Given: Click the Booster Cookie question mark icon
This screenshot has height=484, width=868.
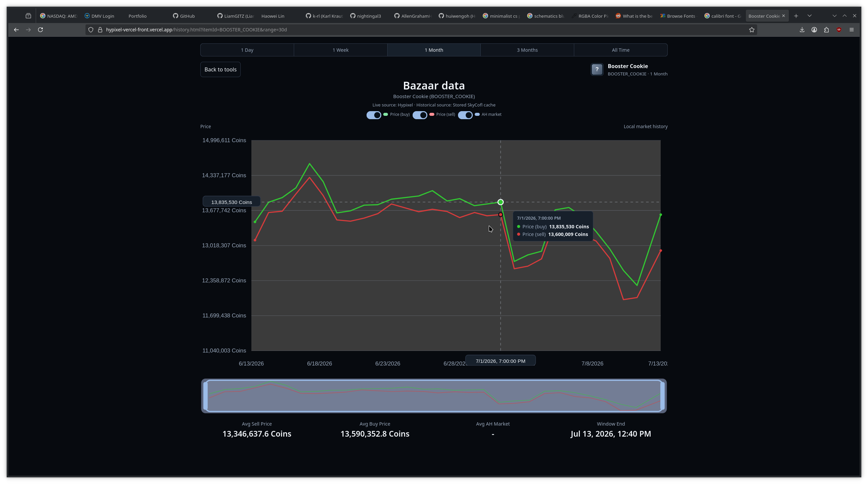Looking at the screenshot, I should (x=597, y=69).
